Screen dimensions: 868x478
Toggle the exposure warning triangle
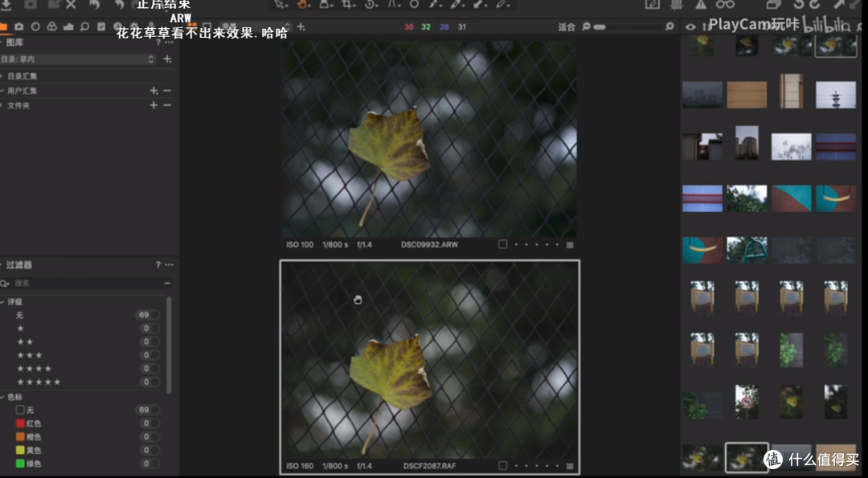[701, 5]
